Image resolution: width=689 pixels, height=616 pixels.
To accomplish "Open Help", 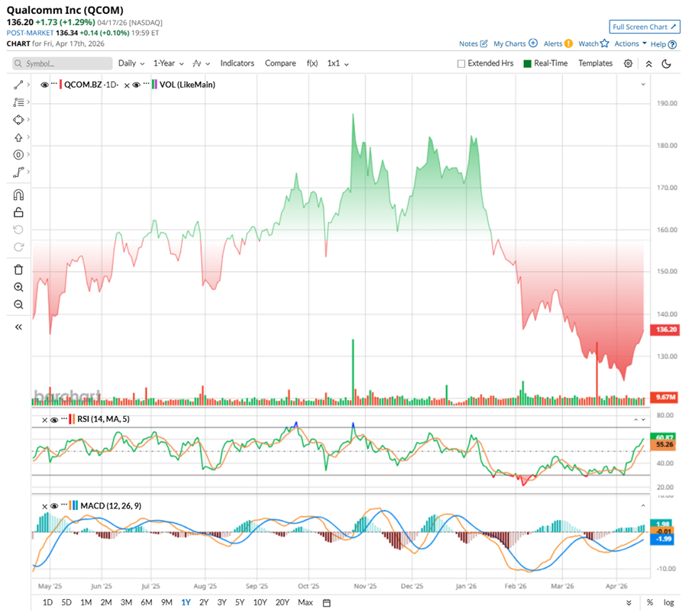I will [x=664, y=44].
